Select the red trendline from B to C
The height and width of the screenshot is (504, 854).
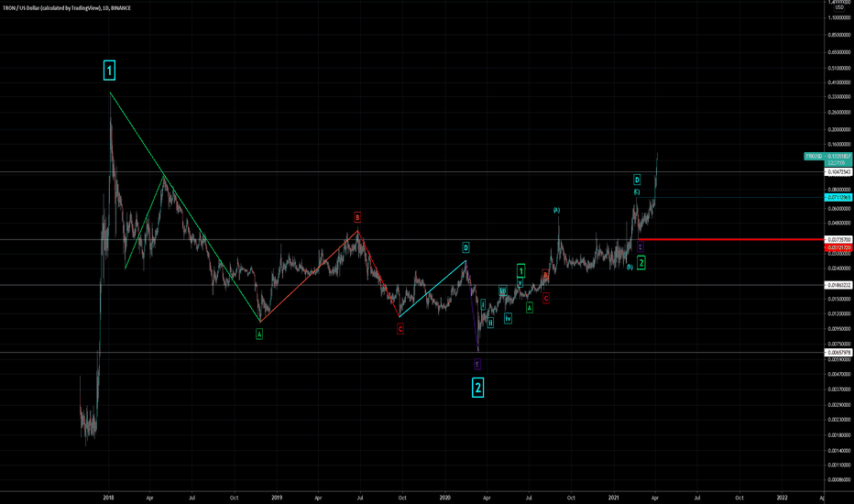pos(378,273)
